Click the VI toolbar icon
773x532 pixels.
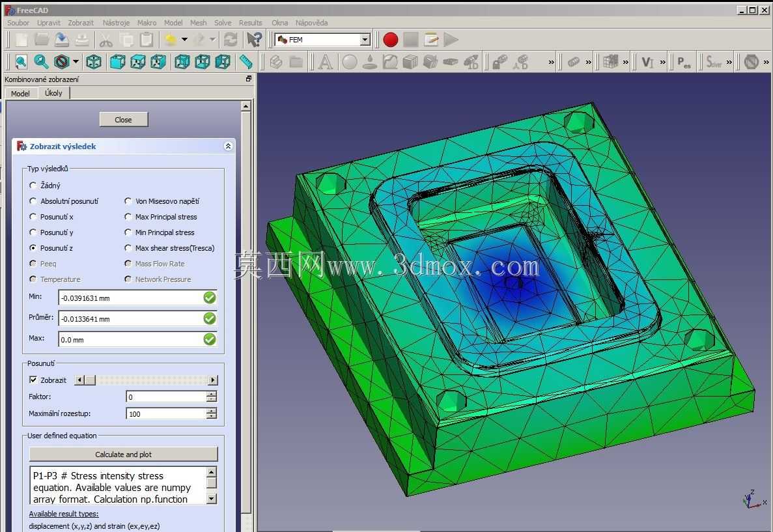pos(647,62)
